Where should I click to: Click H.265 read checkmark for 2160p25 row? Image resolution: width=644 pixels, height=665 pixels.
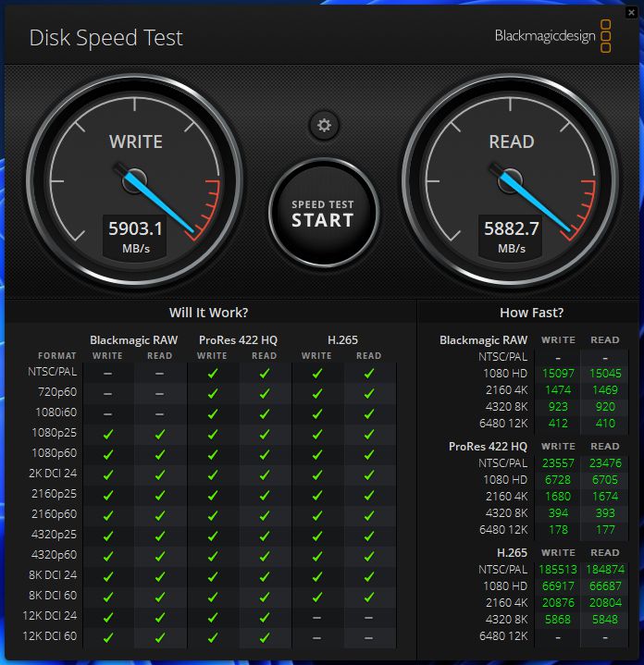[x=369, y=496]
